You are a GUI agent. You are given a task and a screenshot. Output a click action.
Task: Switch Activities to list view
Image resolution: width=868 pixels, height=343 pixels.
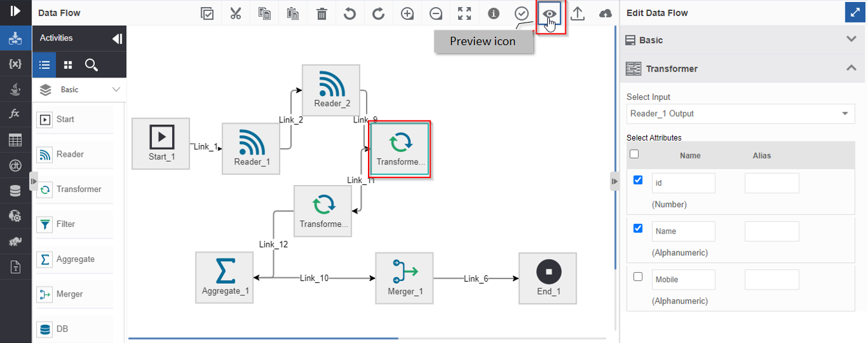click(x=44, y=64)
